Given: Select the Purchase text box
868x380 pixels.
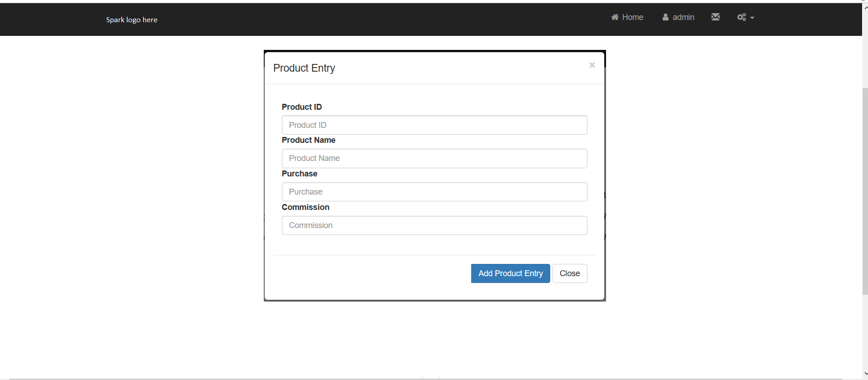Looking at the screenshot, I should pyautogui.click(x=434, y=192).
